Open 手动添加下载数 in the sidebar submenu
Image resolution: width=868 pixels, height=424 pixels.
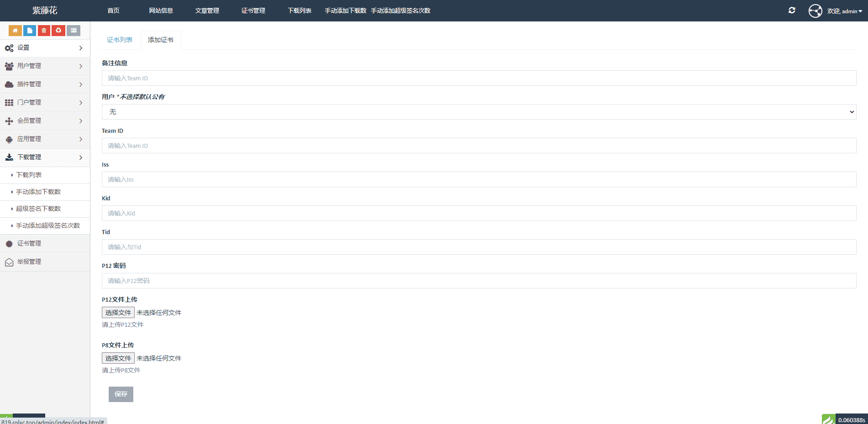point(38,192)
